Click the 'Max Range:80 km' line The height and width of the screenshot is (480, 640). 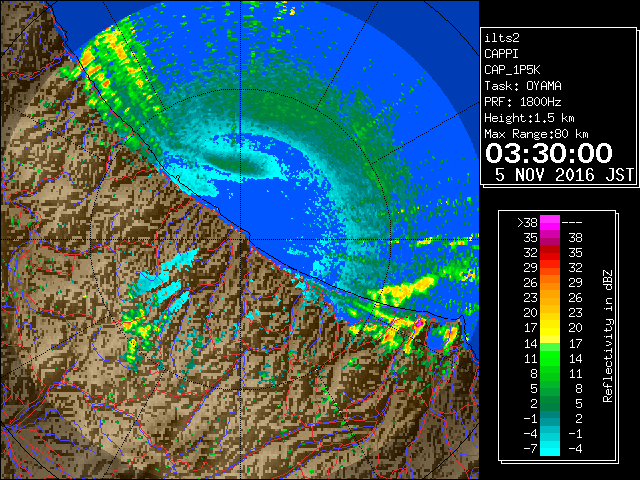tap(536, 134)
